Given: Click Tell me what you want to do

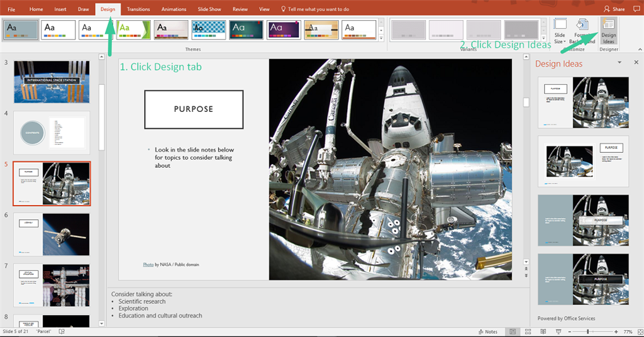Looking at the screenshot, I should tap(315, 9).
